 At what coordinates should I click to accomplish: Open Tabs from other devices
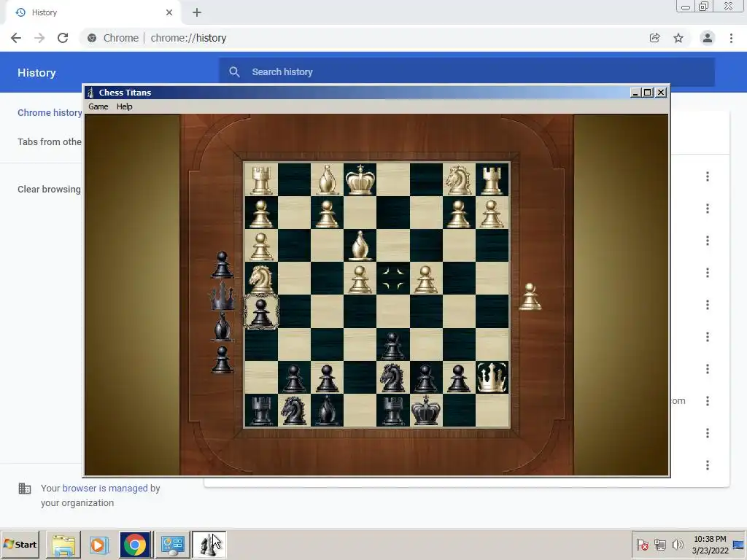click(x=50, y=142)
